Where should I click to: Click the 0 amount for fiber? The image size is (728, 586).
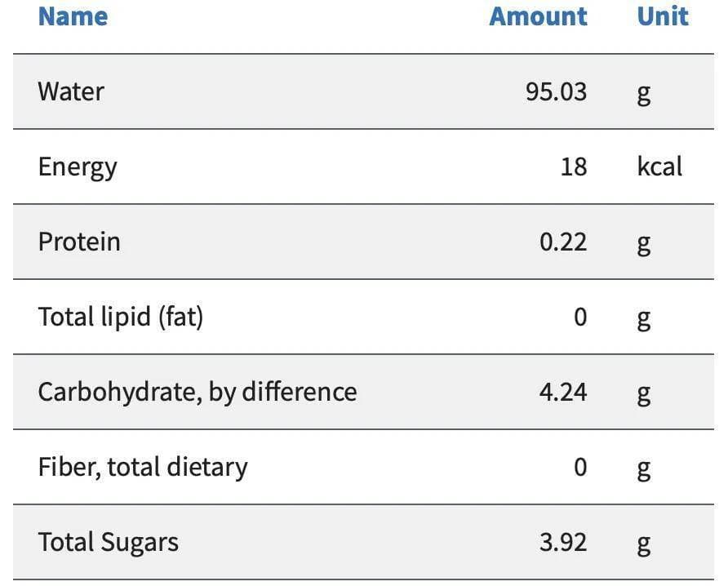580,467
